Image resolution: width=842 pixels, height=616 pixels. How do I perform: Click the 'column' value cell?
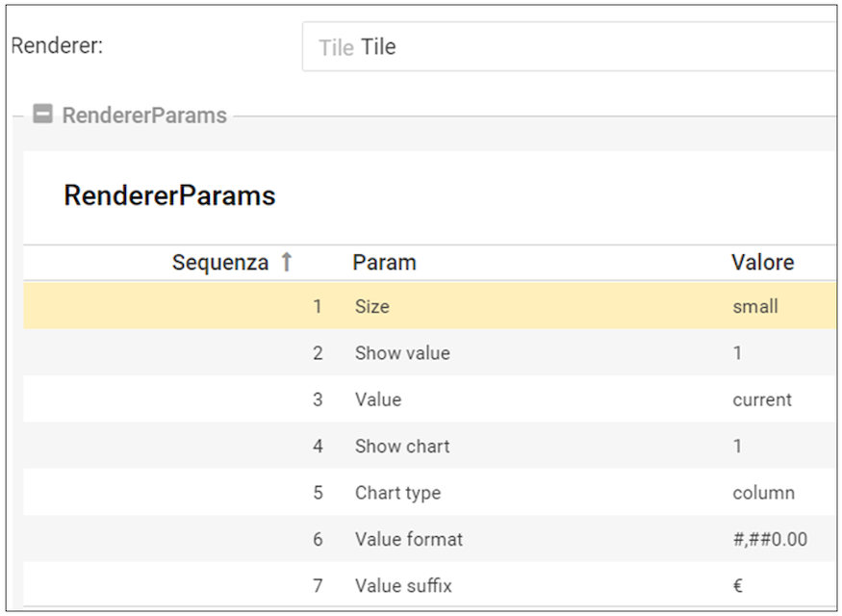[x=763, y=493]
